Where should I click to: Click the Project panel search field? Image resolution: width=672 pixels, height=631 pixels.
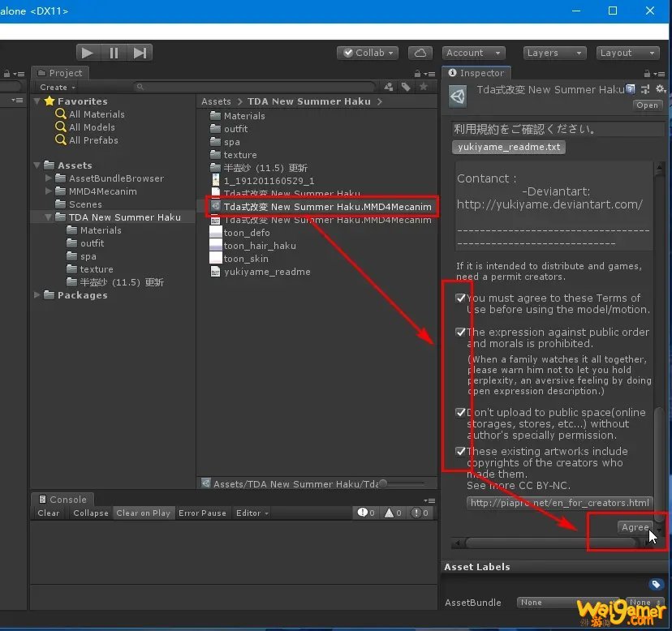[255, 87]
